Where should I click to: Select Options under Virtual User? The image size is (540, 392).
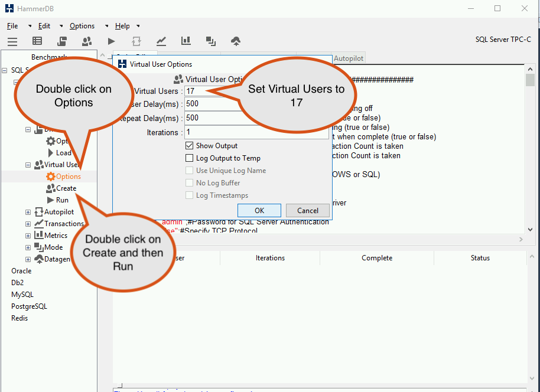(69, 177)
